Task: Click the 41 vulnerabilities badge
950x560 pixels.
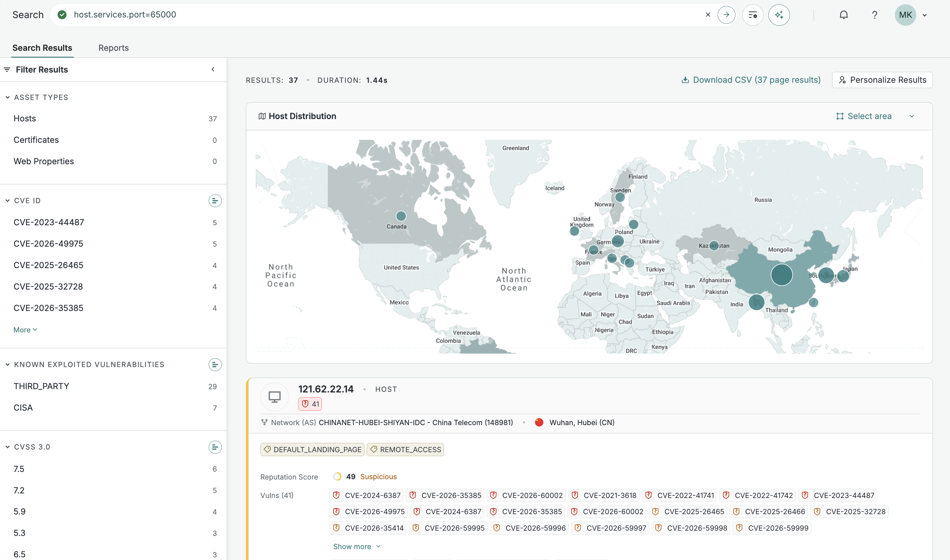Action: coord(310,404)
